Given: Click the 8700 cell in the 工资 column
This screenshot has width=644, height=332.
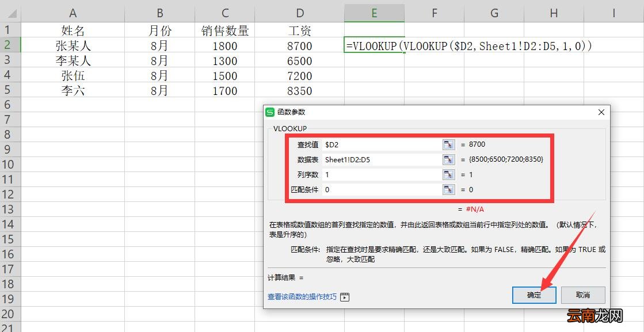Looking at the screenshot, I should [x=300, y=45].
